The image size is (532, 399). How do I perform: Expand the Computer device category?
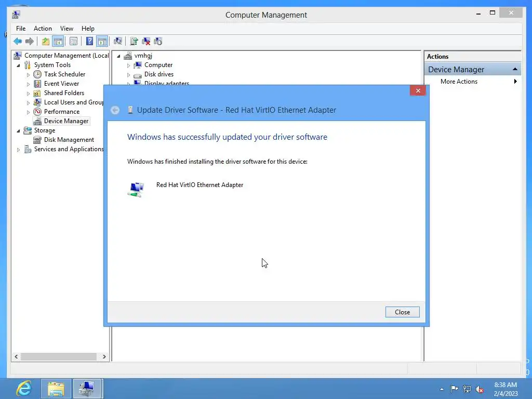point(129,65)
